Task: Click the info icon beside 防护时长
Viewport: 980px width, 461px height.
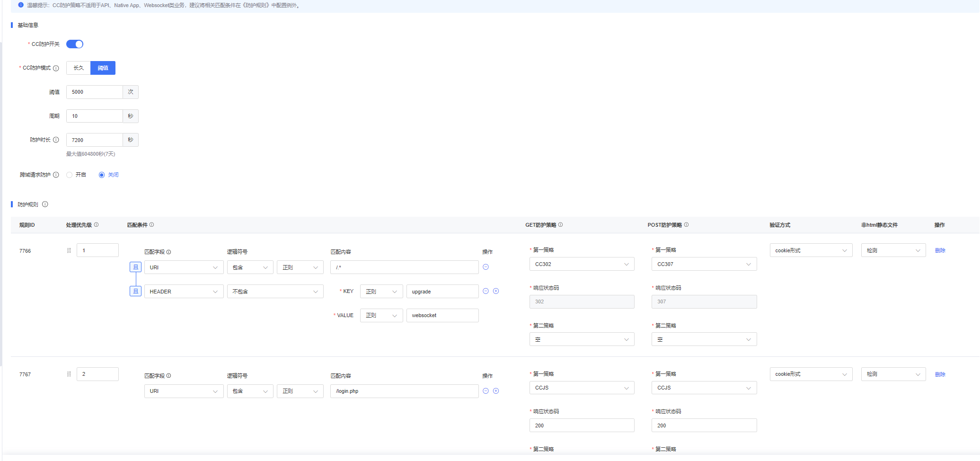Action: coord(56,140)
